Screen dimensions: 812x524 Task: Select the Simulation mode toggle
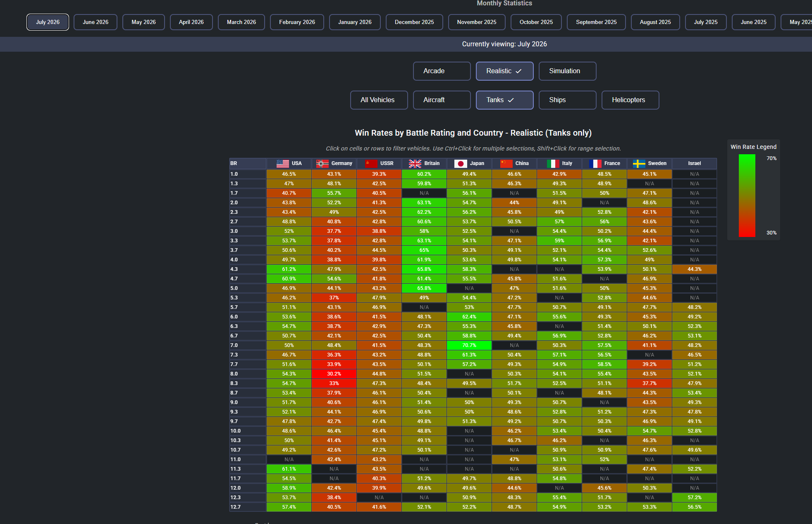(567, 71)
